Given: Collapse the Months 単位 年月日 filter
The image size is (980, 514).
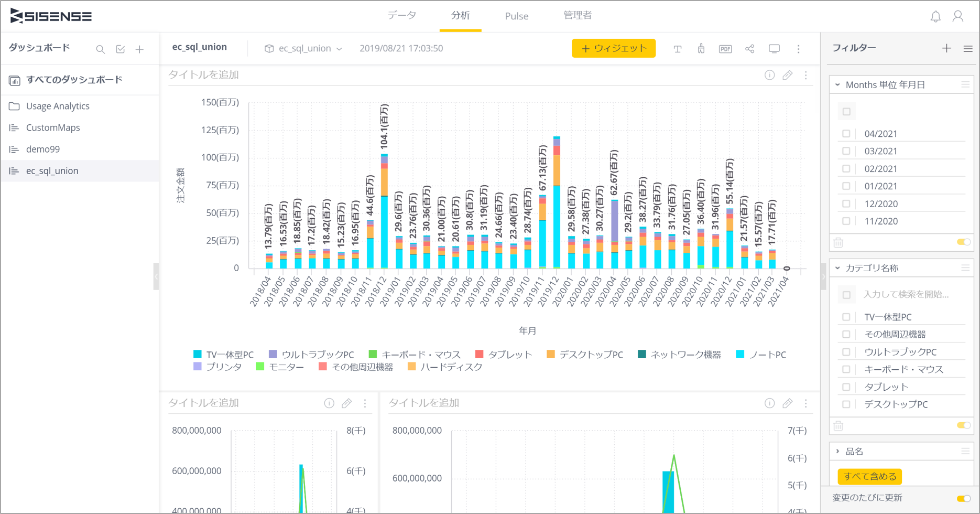Looking at the screenshot, I should 837,84.
